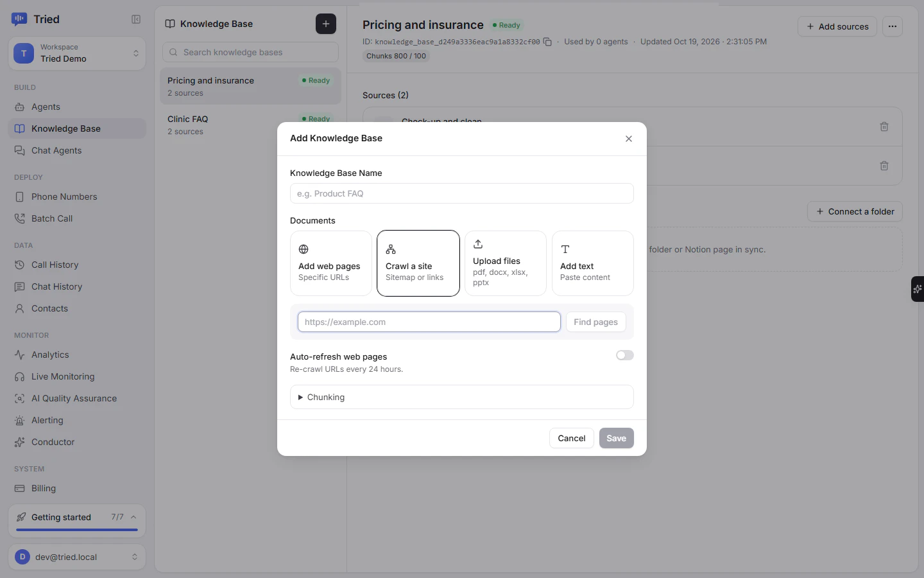Go to AI Quality Assurance
The height and width of the screenshot is (578, 924).
point(77,398)
